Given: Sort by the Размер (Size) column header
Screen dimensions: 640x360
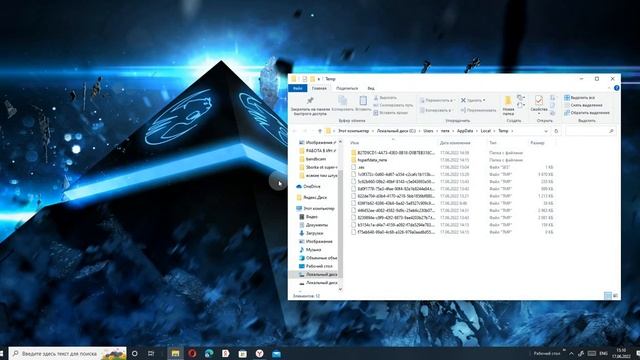Looking at the screenshot, I should tap(537, 143).
